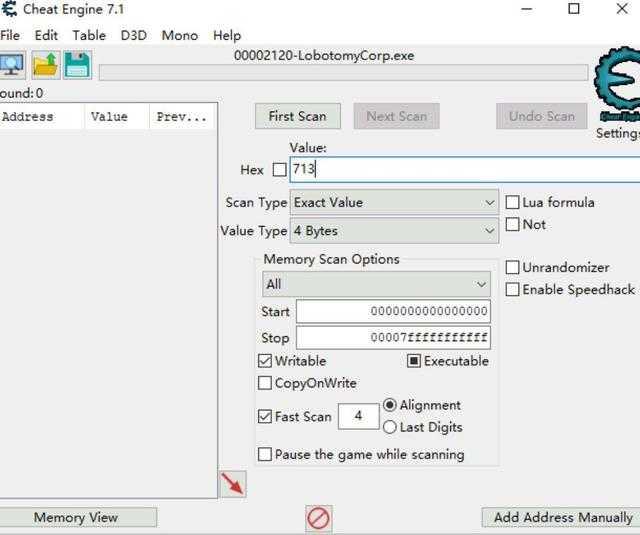The width and height of the screenshot is (640, 535).
Task: Start a First Scan
Action: [x=298, y=116]
